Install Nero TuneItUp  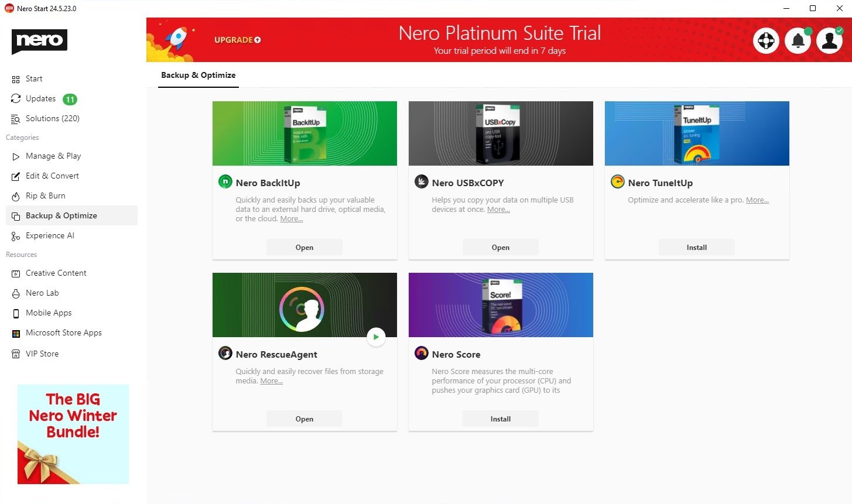pyautogui.click(x=697, y=248)
